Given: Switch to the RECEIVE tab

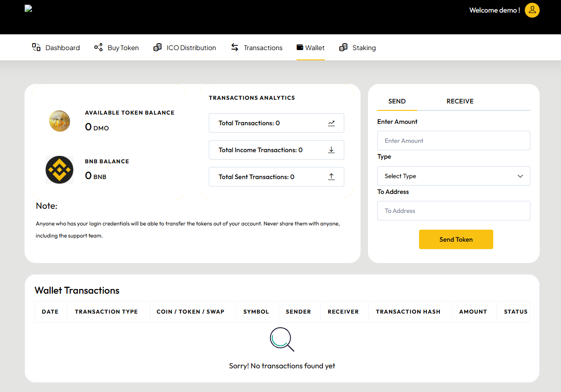Looking at the screenshot, I should [460, 101].
